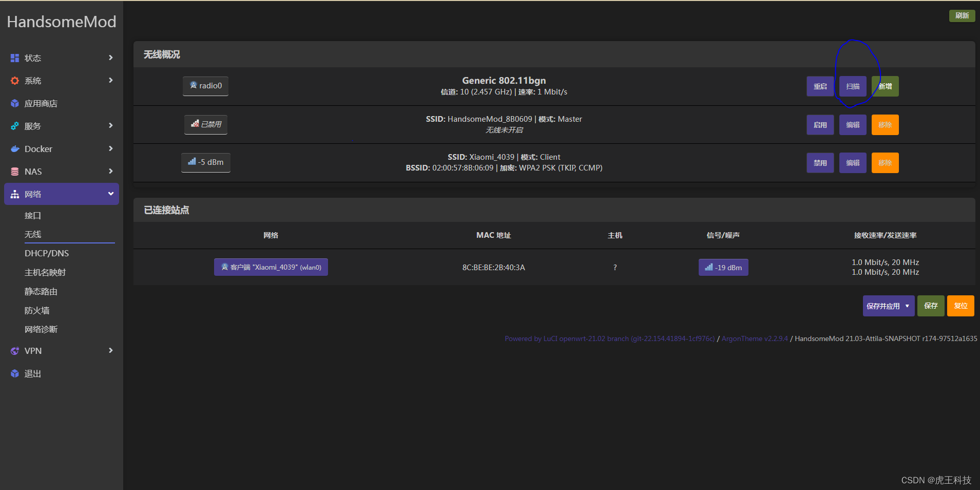Click the NAS database icon
The height and width of the screenshot is (490, 980).
point(15,172)
